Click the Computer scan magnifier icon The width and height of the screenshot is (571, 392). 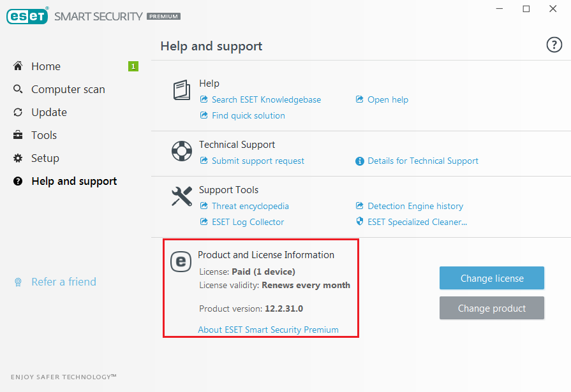pyautogui.click(x=18, y=89)
